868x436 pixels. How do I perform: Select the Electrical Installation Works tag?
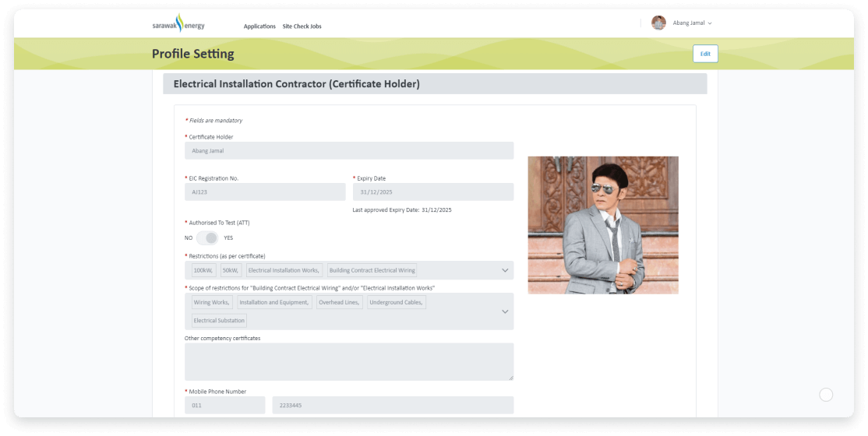pos(284,271)
